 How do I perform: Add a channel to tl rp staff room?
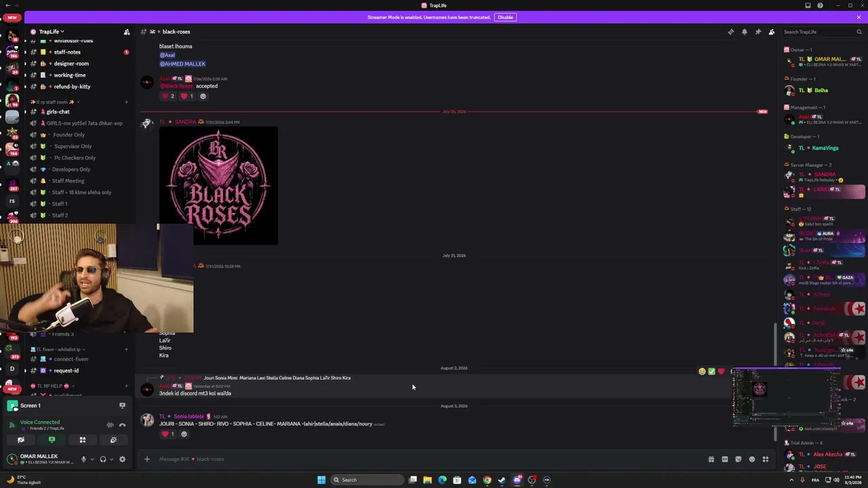[126, 102]
